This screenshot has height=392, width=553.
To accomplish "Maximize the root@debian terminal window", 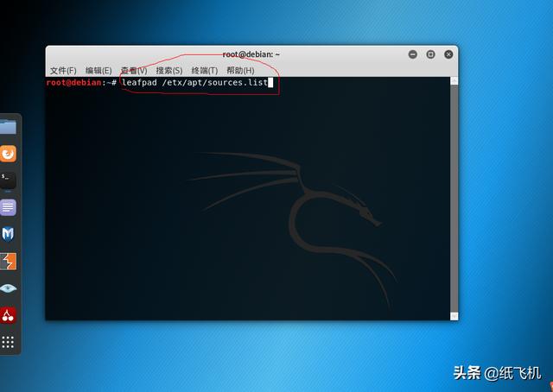I will (430, 54).
